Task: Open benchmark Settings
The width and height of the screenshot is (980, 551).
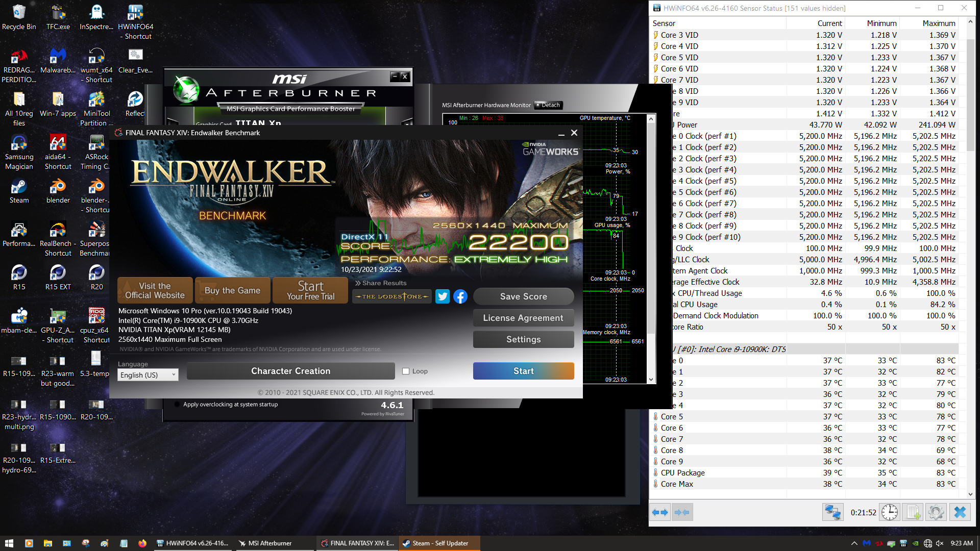Action: (x=523, y=339)
